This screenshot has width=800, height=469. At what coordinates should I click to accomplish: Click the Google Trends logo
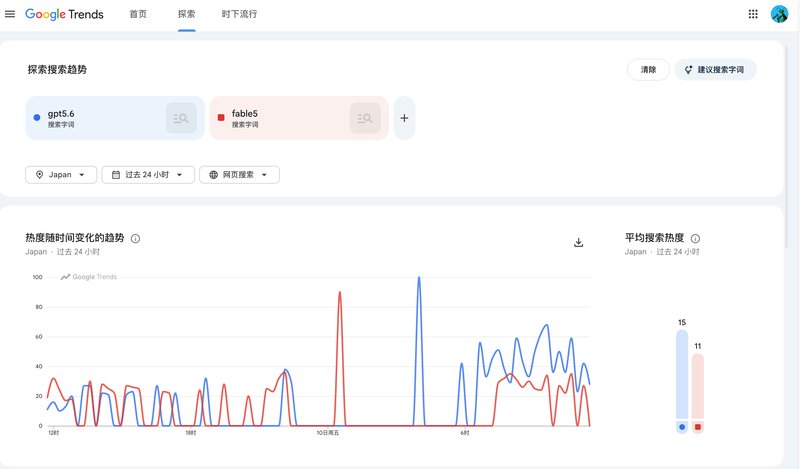tap(64, 14)
